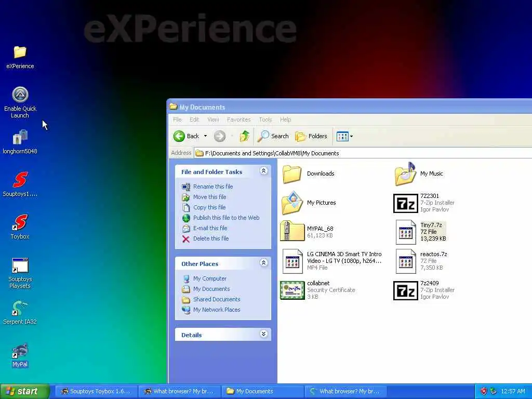
Task: Click the Safely Remove Hardware tray icon
Action: [494, 391]
